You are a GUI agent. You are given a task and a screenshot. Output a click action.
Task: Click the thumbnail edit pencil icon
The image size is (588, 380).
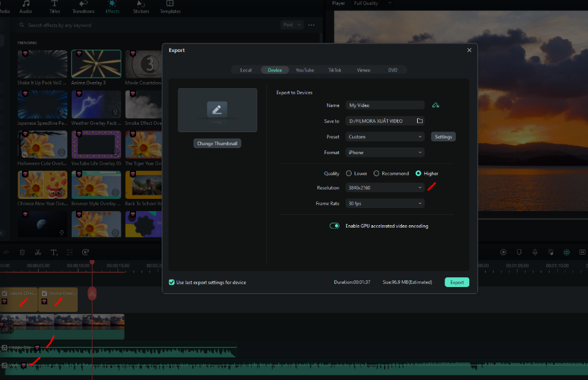pyautogui.click(x=217, y=110)
